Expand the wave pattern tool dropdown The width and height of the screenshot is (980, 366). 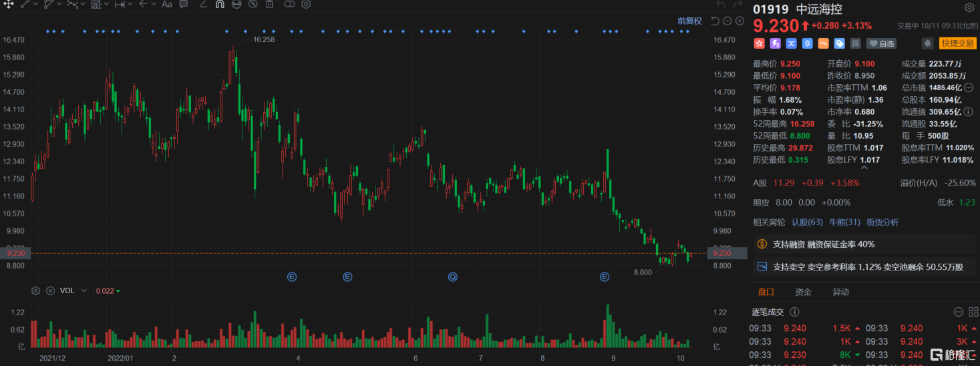[x=83, y=4]
